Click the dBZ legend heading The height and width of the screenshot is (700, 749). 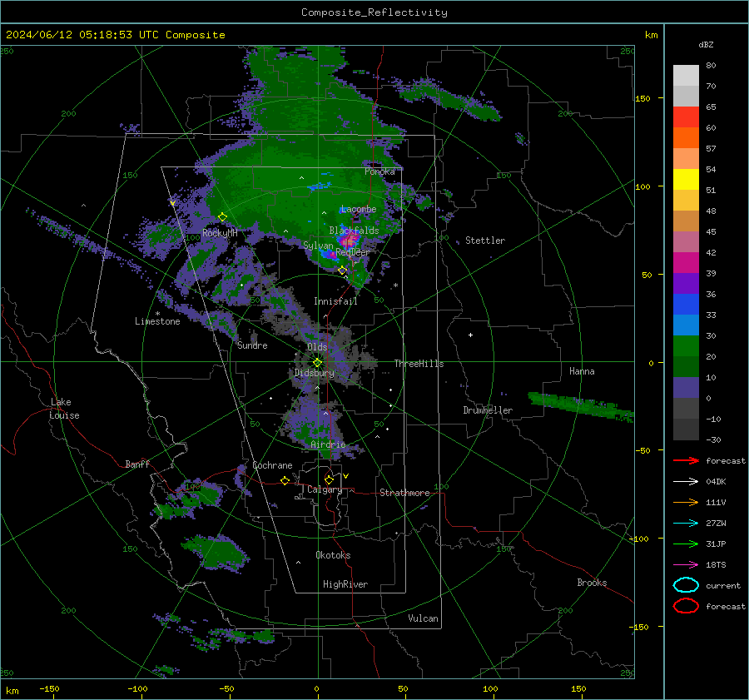pos(706,44)
